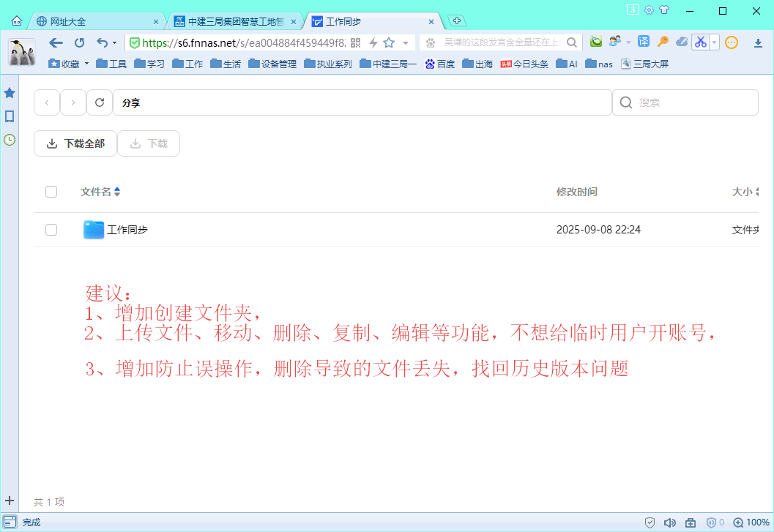Open the screenshot tool dropdown arrow
Image resolution: width=774 pixels, height=532 pixels.
714,42
